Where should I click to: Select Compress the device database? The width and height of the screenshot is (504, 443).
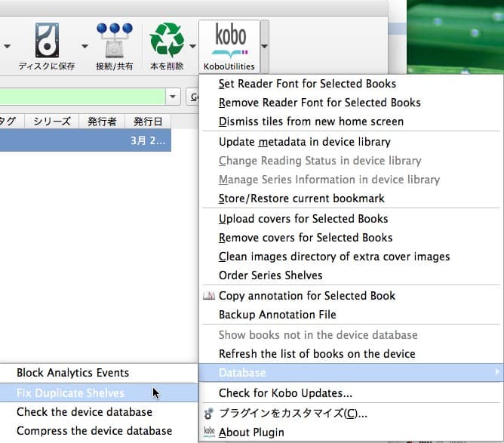point(94,431)
